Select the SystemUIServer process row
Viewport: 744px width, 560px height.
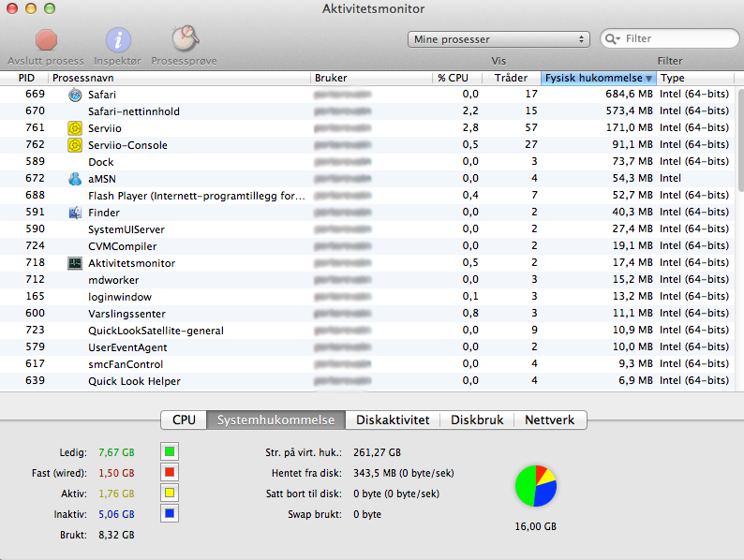pos(367,229)
